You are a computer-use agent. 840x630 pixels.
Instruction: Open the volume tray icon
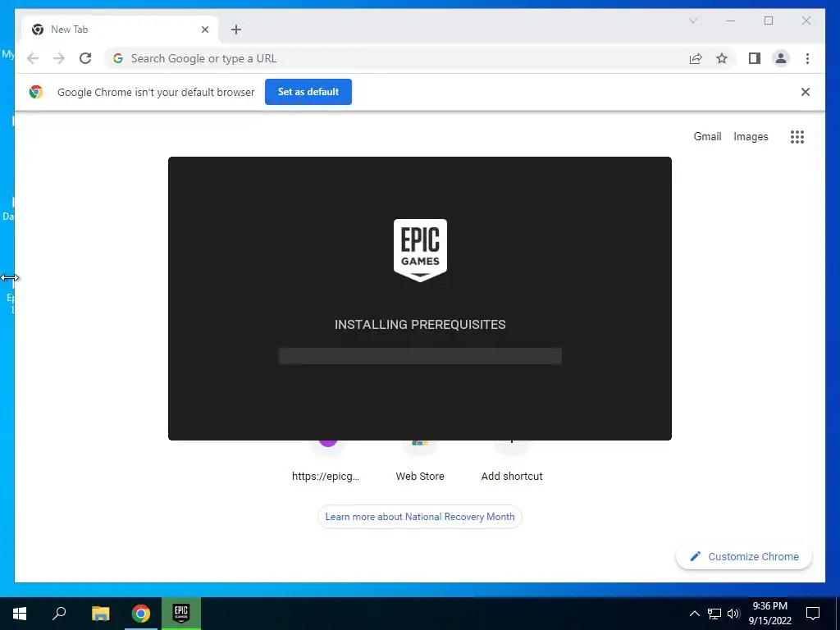[733, 614]
